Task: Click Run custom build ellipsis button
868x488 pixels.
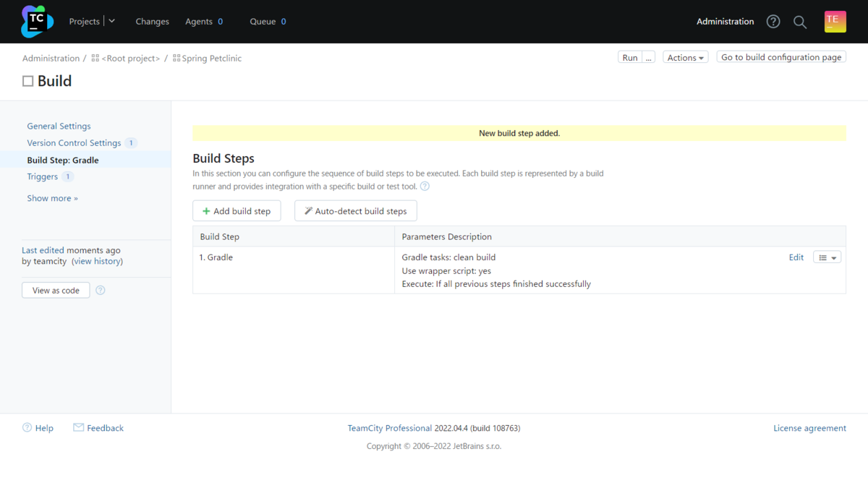Action: (x=649, y=58)
